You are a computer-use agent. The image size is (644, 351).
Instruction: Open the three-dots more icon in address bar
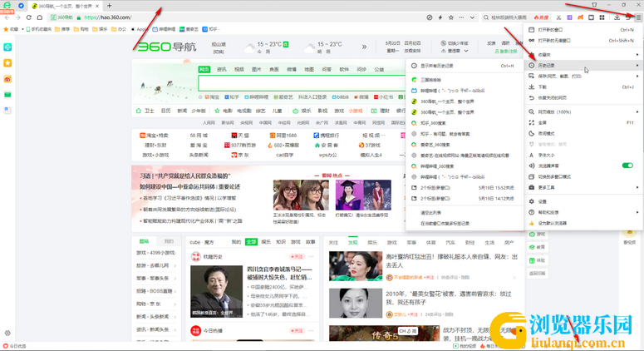[x=461, y=17]
